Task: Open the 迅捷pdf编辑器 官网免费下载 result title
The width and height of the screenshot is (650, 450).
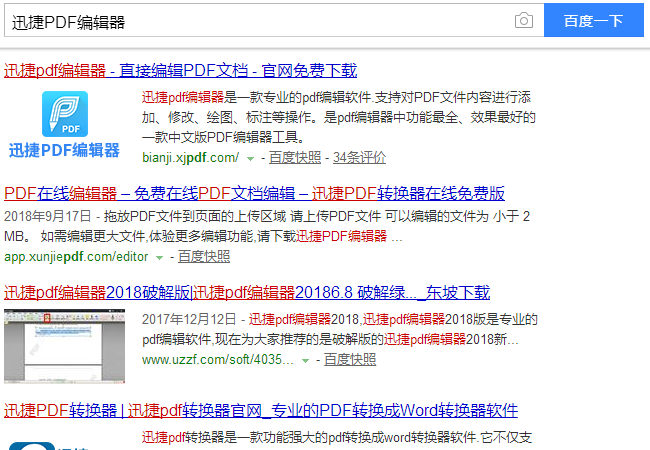Action: tap(180, 70)
